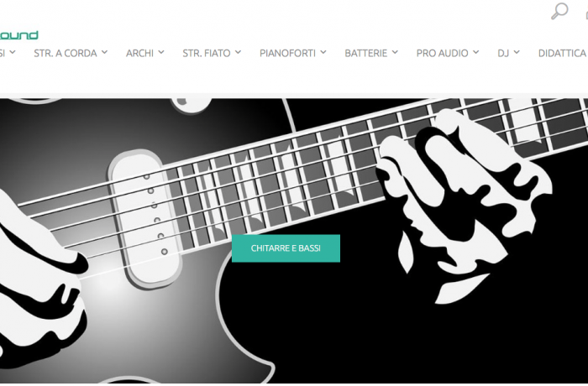
Task: Open the ARCHI menu item
Action: [140, 53]
